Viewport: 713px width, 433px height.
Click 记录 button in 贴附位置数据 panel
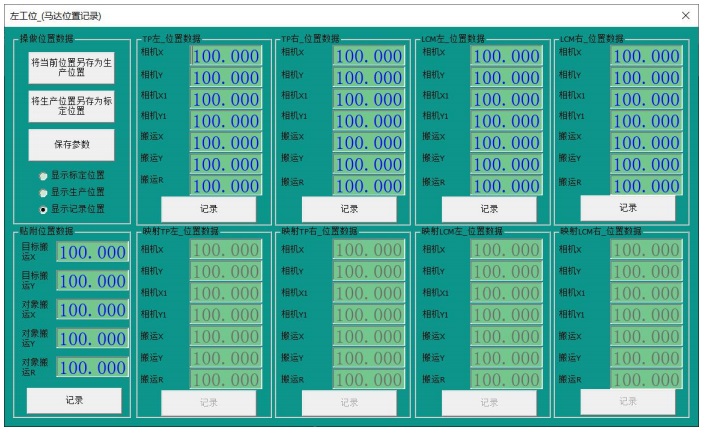(74, 400)
